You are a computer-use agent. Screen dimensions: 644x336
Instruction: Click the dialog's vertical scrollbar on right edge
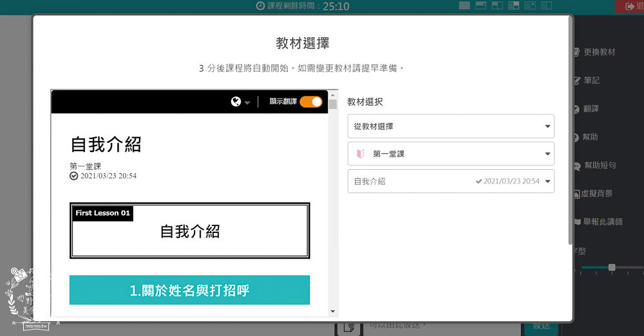point(570,131)
